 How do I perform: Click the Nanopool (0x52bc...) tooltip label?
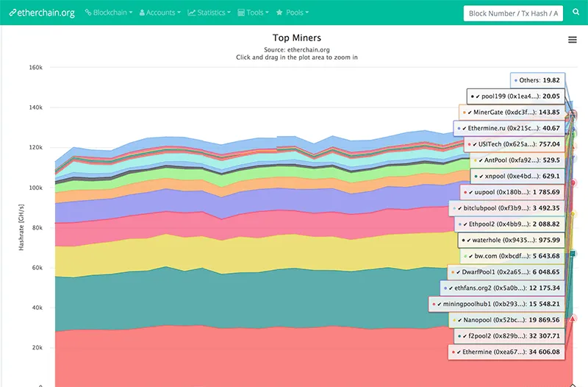pos(506,320)
